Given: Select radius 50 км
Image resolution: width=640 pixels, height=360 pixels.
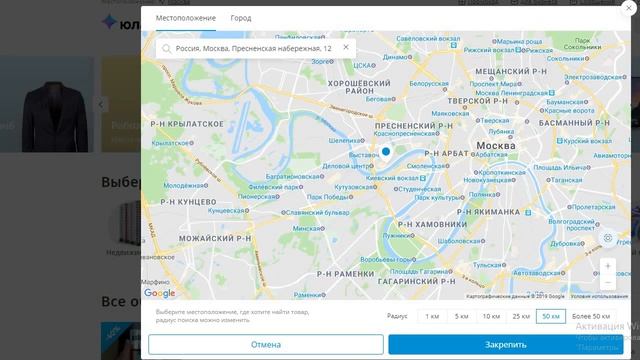Looking at the screenshot, I should [x=551, y=316].
